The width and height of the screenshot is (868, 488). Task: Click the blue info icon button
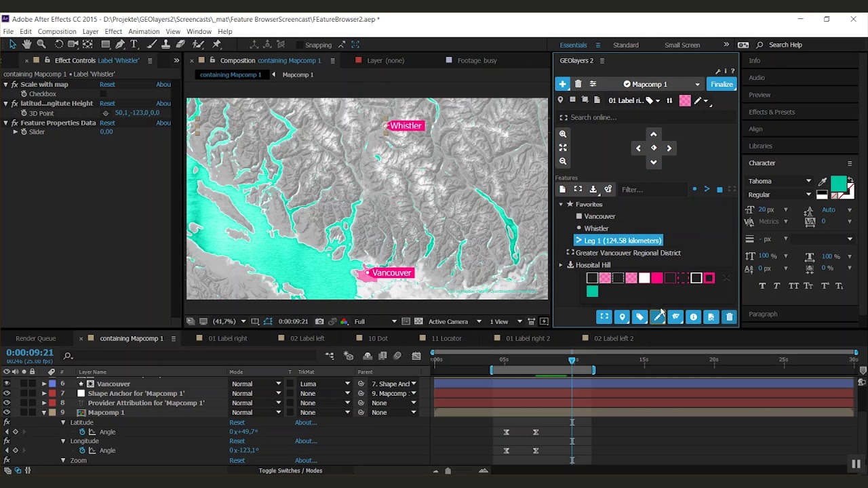click(x=693, y=317)
